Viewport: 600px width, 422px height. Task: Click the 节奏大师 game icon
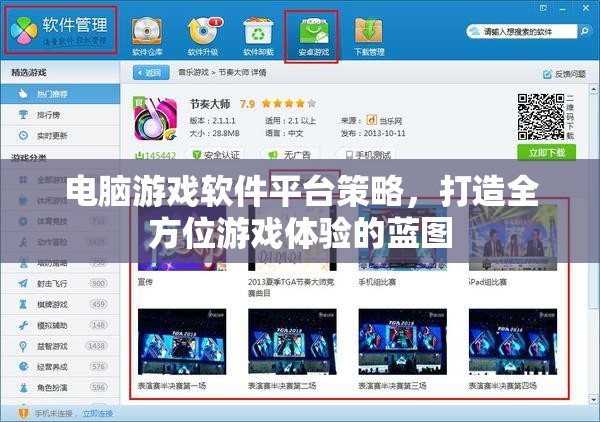(x=155, y=119)
